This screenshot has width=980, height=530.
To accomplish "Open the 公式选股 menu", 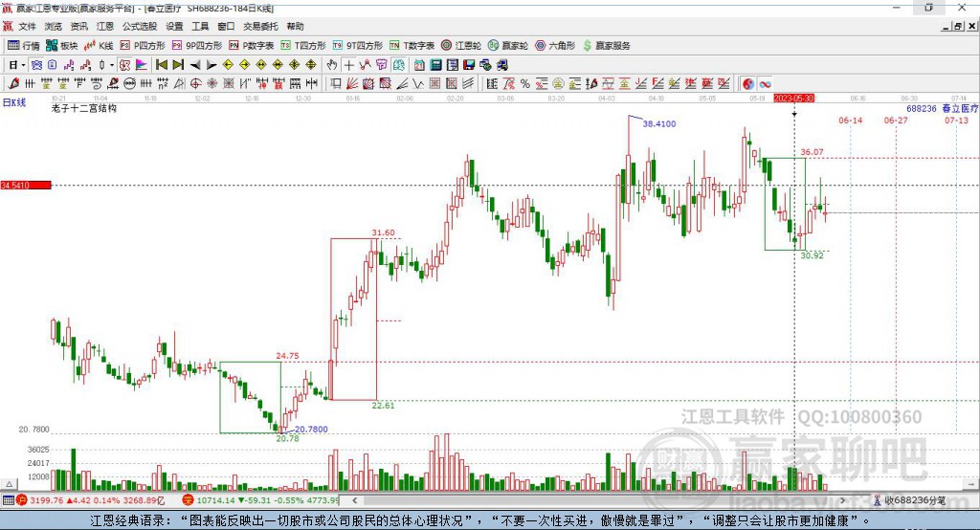I will coord(140,26).
